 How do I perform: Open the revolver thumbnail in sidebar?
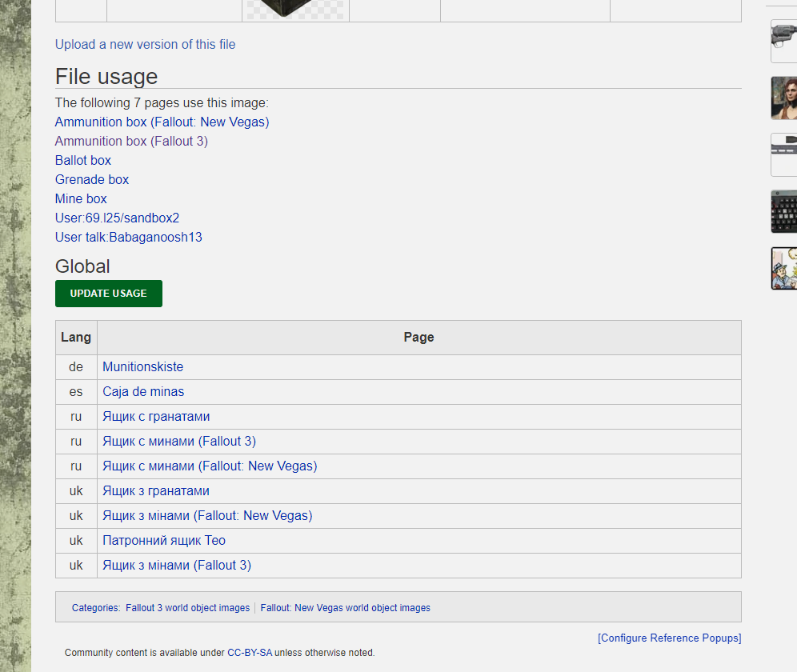click(x=783, y=41)
